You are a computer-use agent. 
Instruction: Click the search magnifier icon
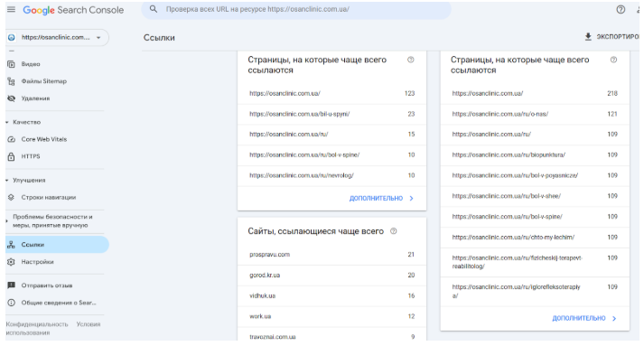154,9
